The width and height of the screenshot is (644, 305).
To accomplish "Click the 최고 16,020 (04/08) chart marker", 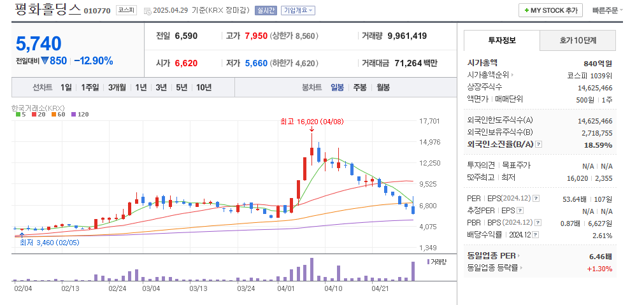I will pos(311,122).
